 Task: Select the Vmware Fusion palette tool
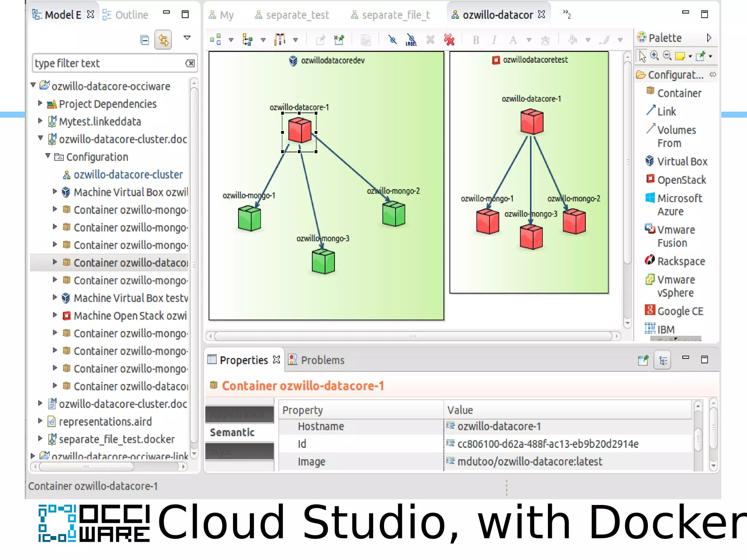(x=670, y=236)
